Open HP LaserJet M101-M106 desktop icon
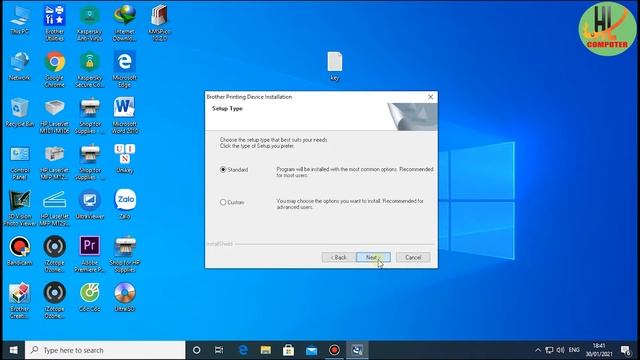The width and height of the screenshot is (640, 360). 55,116
